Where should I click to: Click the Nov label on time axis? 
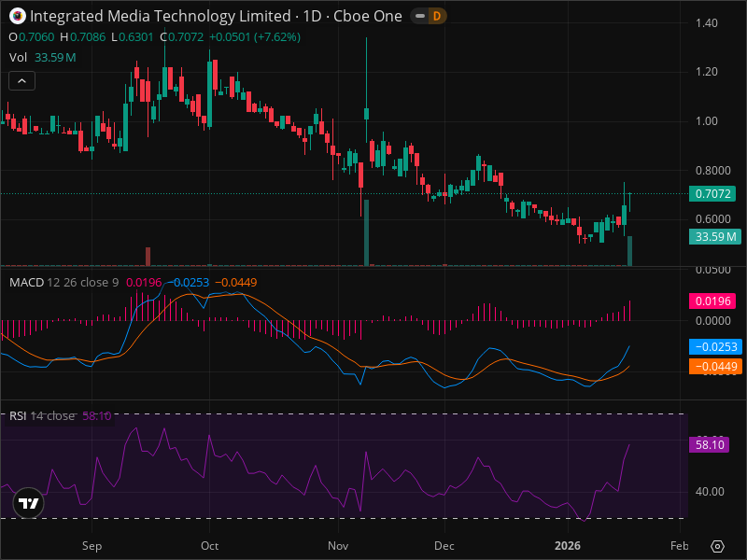pyautogui.click(x=338, y=546)
